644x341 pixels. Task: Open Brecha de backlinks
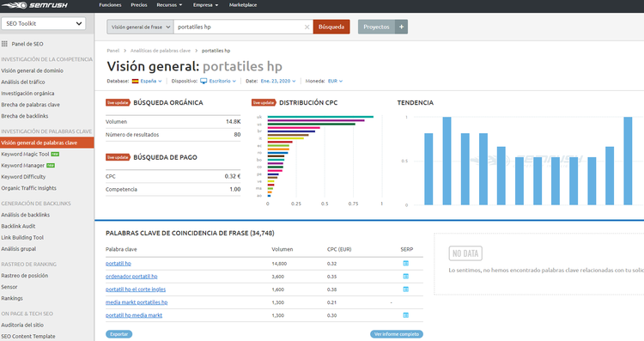25,116
